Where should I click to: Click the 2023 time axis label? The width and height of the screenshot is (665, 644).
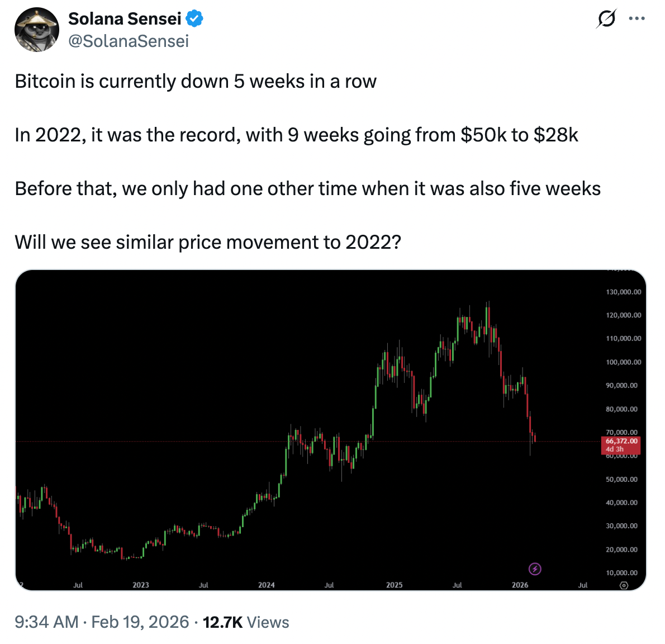[x=141, y=585]
